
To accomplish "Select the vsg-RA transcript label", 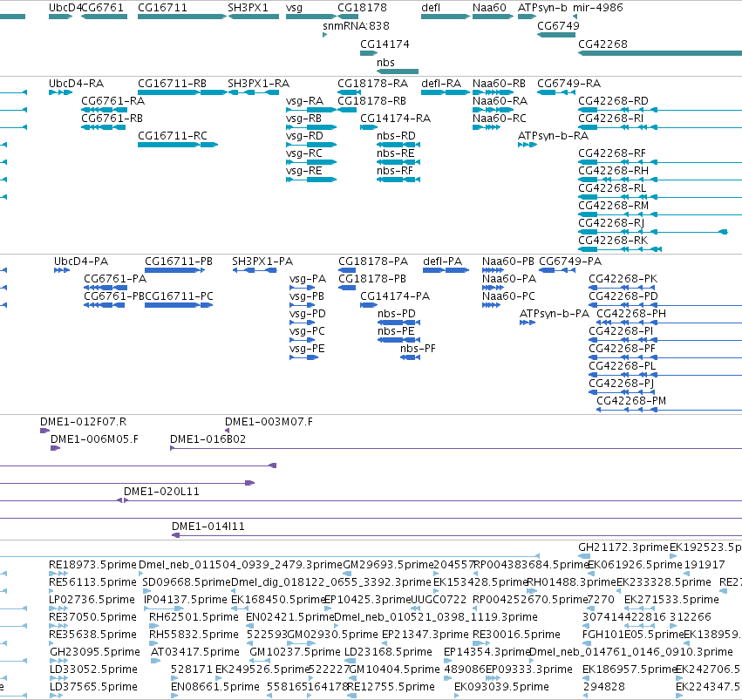I will coord(305,101).
